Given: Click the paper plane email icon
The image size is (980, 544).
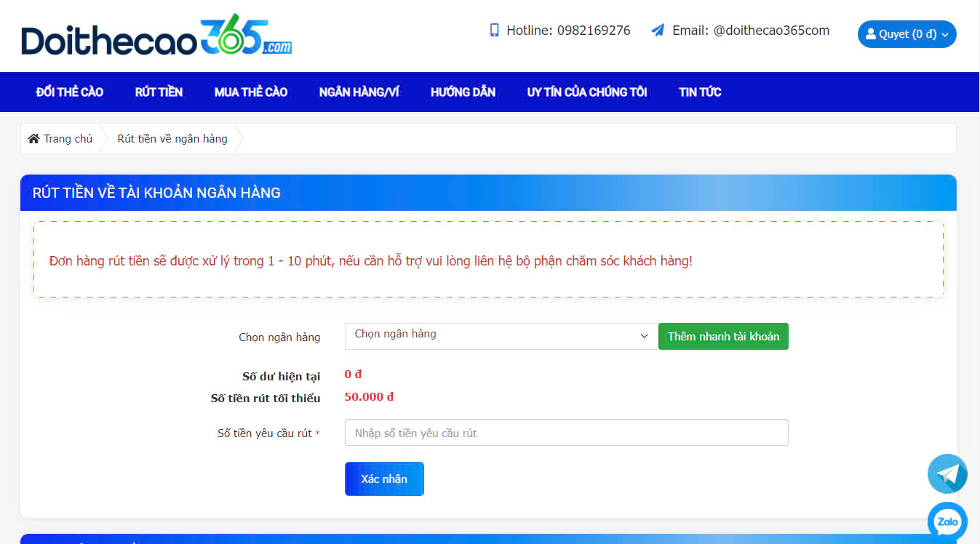Looking at the screenshot, I should [x=658, y=31].
